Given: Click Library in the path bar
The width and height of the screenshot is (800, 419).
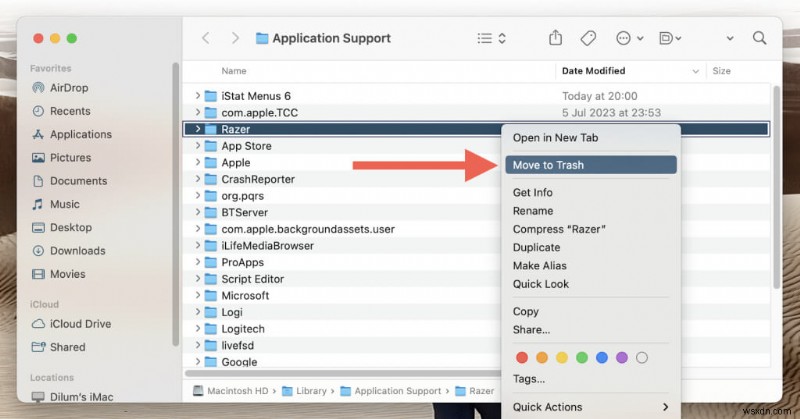Looking at the screenshot, I should 305,391.
